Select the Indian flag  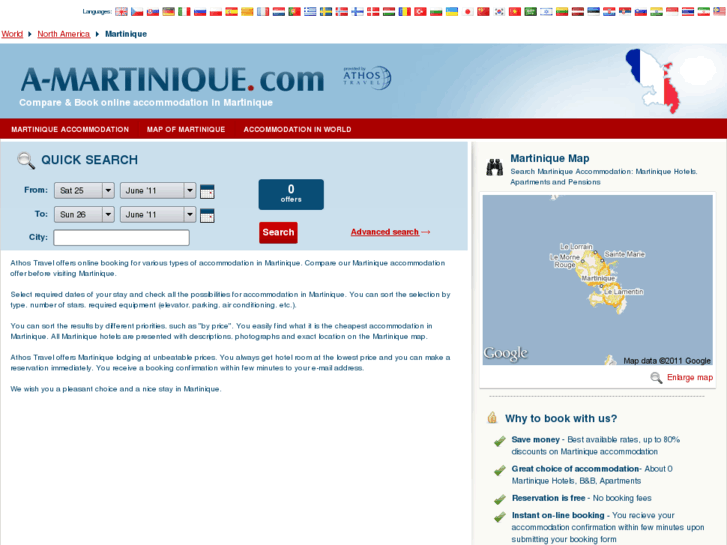(x=657, y=12)
